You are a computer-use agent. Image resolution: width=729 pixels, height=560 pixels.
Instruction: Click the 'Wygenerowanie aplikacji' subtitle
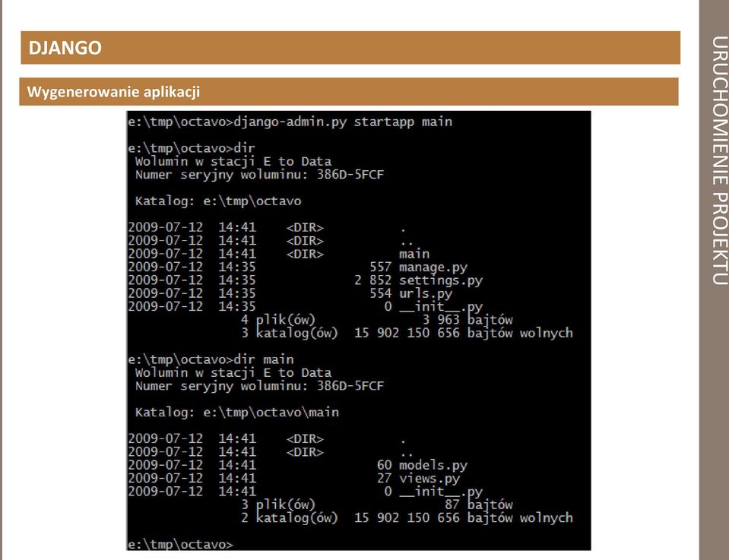tap(113, 91)
